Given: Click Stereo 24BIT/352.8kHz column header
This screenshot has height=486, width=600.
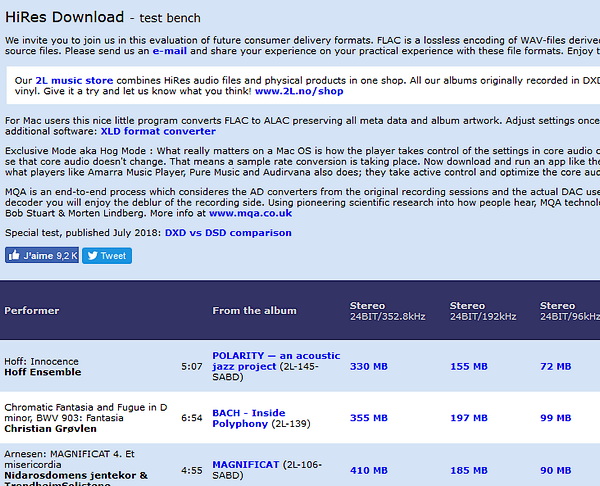Looking at the screenshot, I should click(387, 311).
